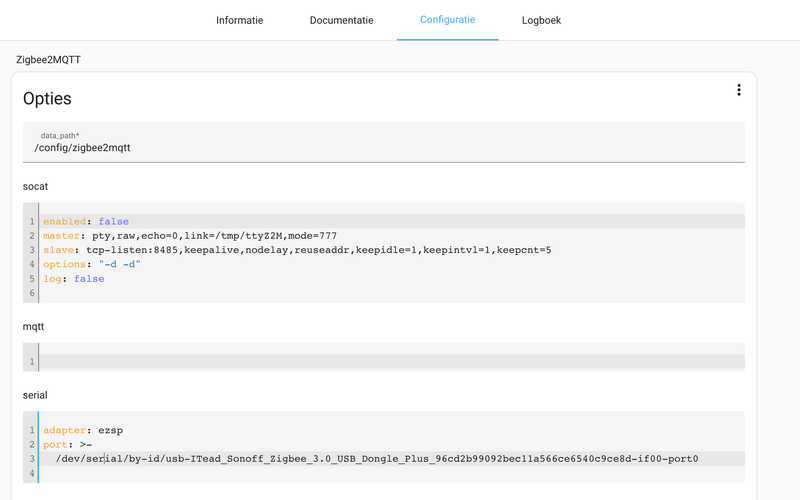Click the 'adapter: ezsp' line
This screenshot has height=500, width=800.
[x=82, y=430]
